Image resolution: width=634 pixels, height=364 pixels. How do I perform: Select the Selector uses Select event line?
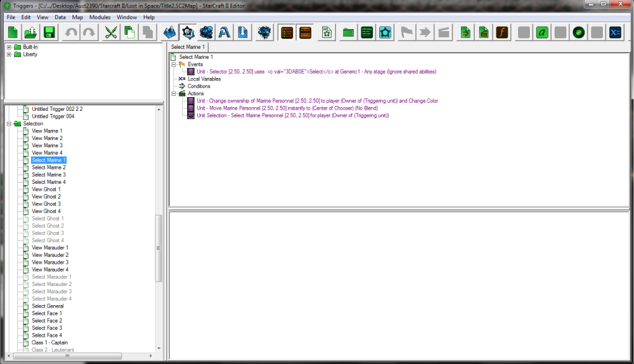point(317,72)
